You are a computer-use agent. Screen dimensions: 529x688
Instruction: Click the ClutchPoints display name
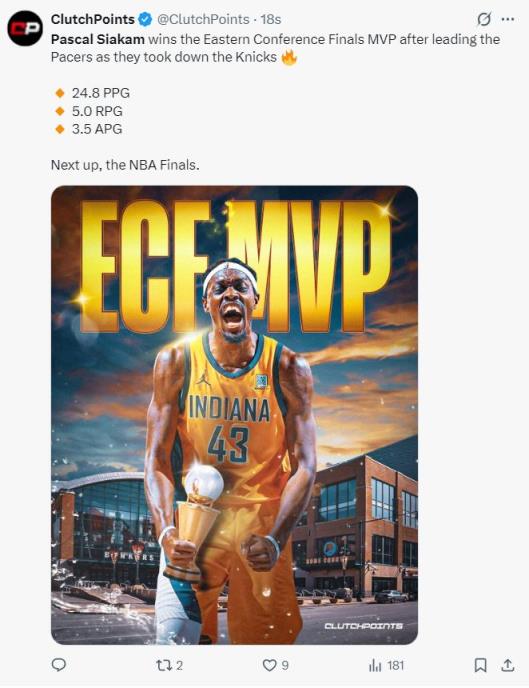click(93, 19)
